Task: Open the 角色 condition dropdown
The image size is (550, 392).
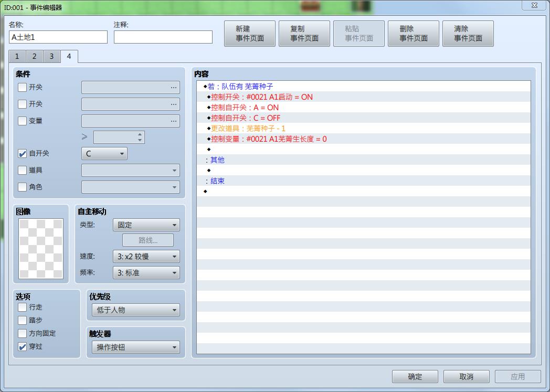Action: pos(131,187)
